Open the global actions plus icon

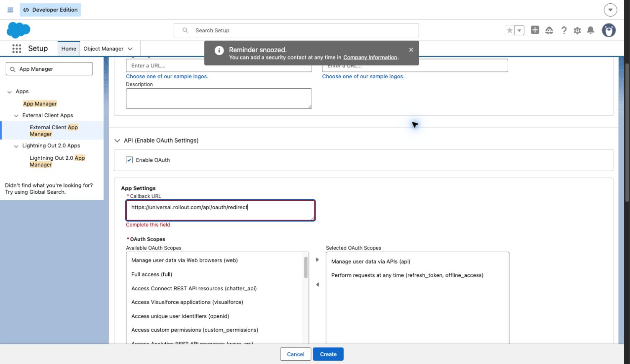point(535,30)
